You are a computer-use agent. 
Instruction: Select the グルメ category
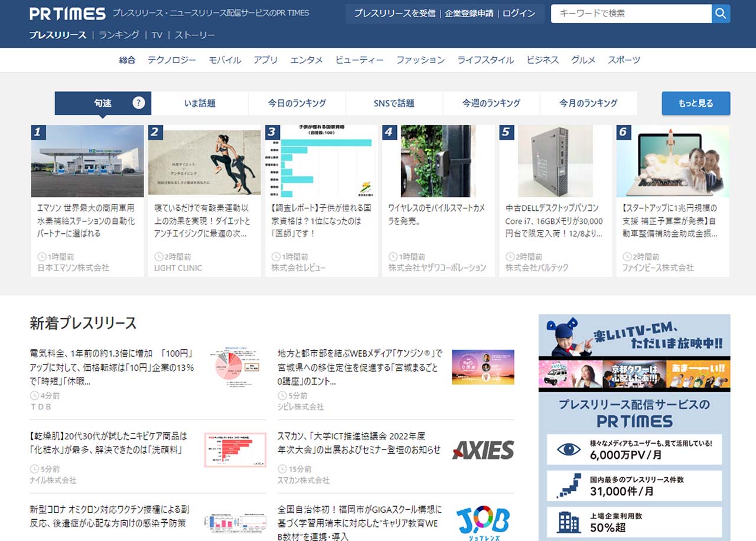[x=584, y=60]
